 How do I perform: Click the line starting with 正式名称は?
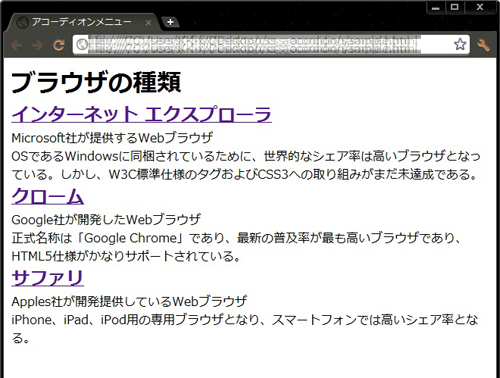(237, 238)
